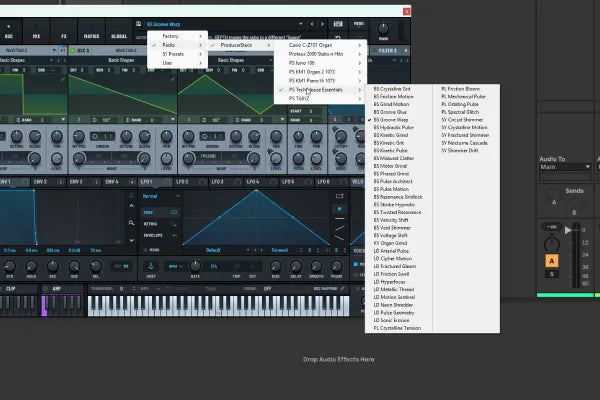Toggle the track solo S button
Screen dimensions: 600x400
(x=551, y=274)
